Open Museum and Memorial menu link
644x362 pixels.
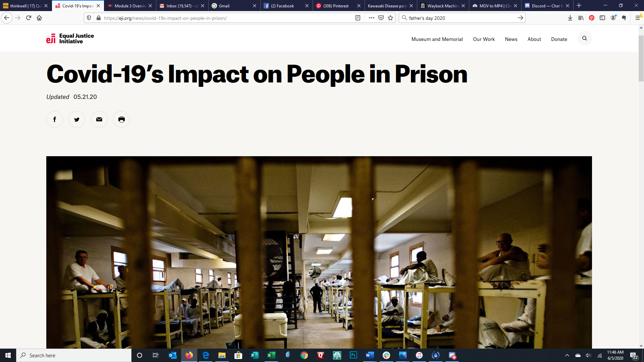tap(437, 39)
